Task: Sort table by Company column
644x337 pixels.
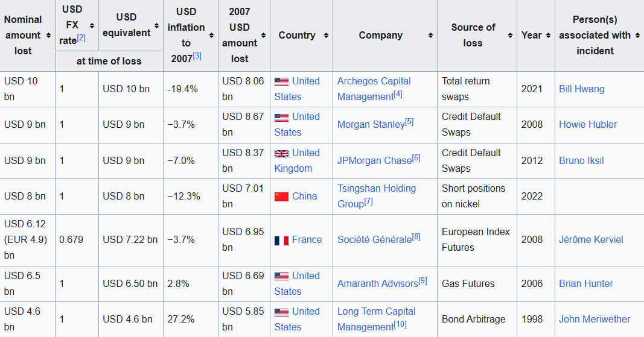Action: (x=430, y=36)
